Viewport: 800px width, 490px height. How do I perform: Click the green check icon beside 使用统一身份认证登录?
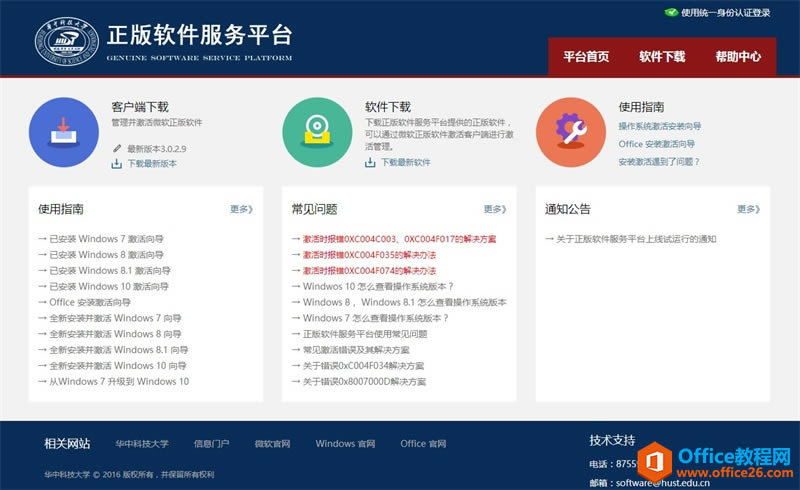coord(671,12)
